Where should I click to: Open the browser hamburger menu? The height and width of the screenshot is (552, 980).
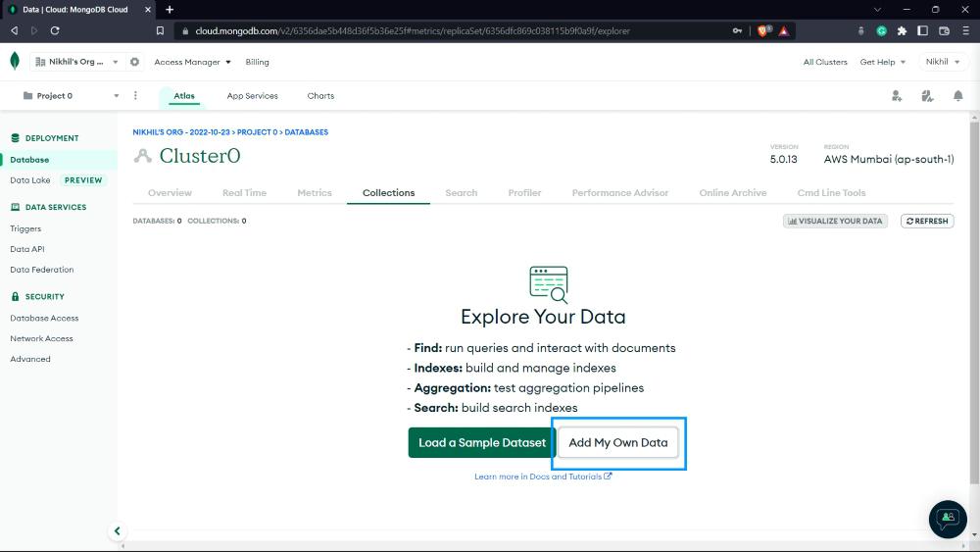965,30
